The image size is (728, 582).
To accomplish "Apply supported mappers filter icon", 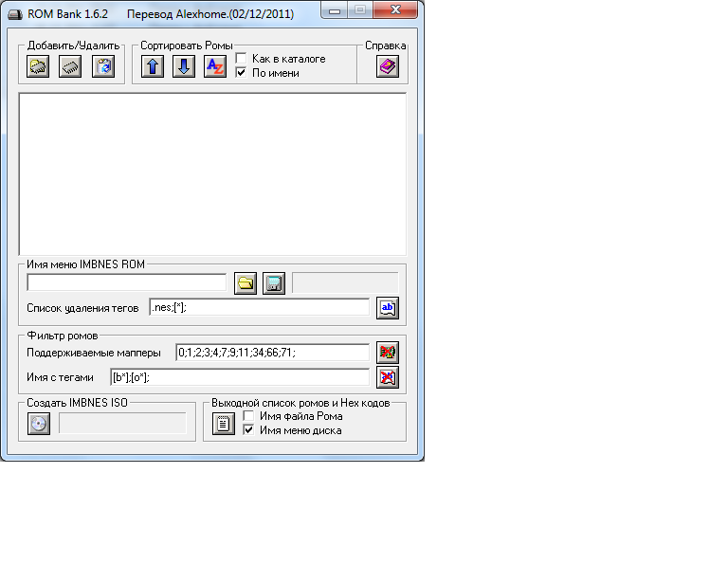I will tap(388, 353).
